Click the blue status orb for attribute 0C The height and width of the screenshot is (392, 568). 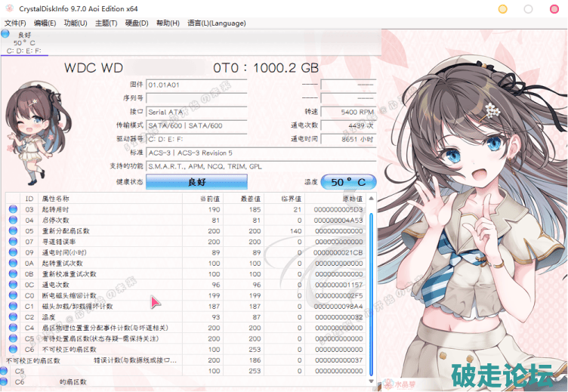[x=12, y=285]
